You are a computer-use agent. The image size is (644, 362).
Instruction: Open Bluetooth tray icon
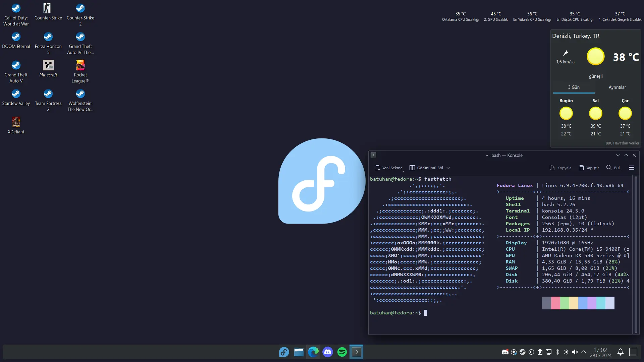[x=557, y=352]
